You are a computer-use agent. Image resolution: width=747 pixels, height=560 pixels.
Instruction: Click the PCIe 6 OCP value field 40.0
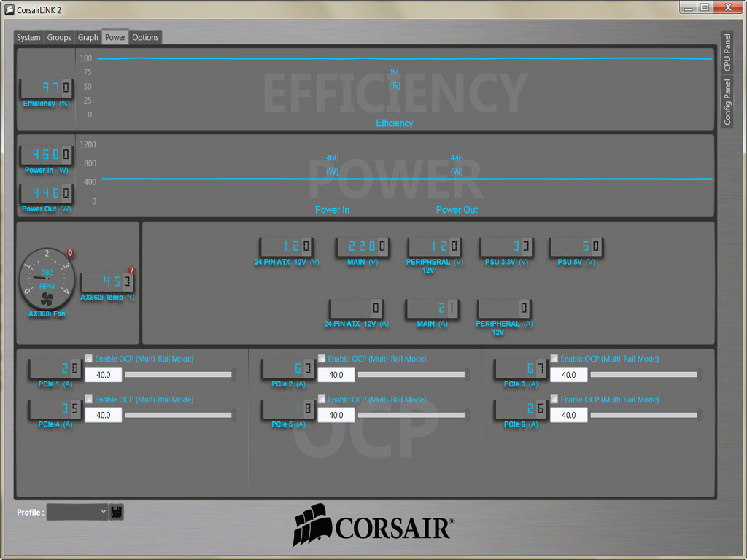pyautogui.click(x=569, y=415)
